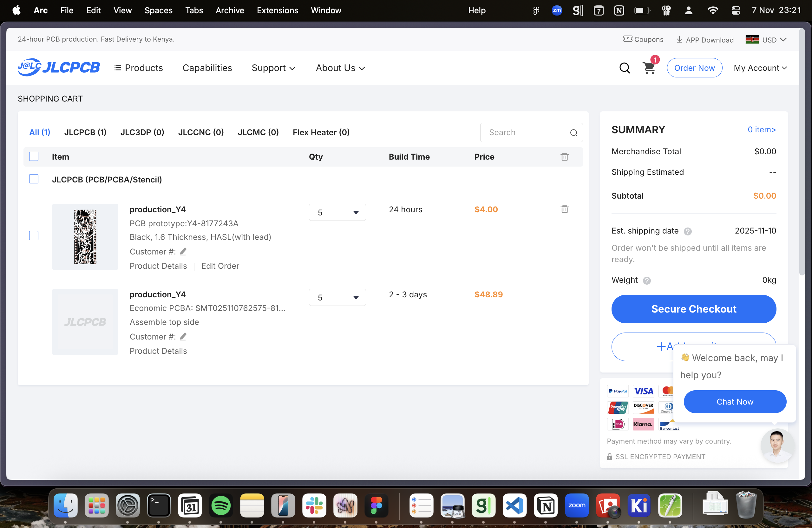The height and width of the screenshot is (528, 812).
Task: Click the delete-all trash icon in table header
Action: click(x=564, y=157)
